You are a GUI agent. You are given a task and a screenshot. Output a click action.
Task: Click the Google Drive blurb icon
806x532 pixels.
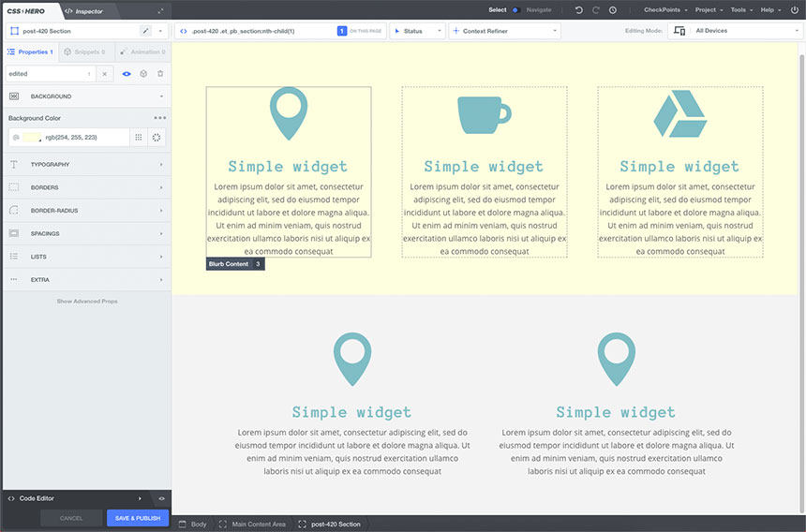point(680,114)
